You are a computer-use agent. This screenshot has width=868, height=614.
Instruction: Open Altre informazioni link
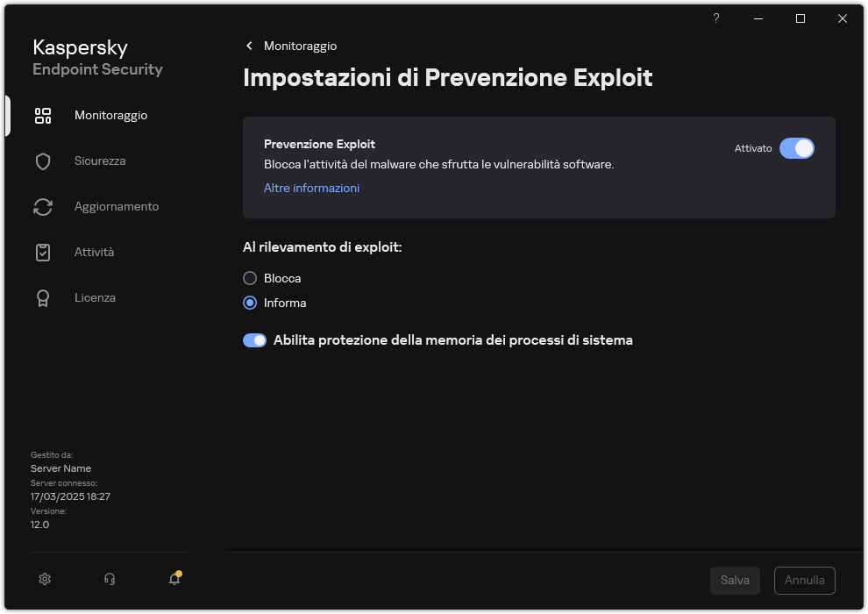[x=311, y=188]
